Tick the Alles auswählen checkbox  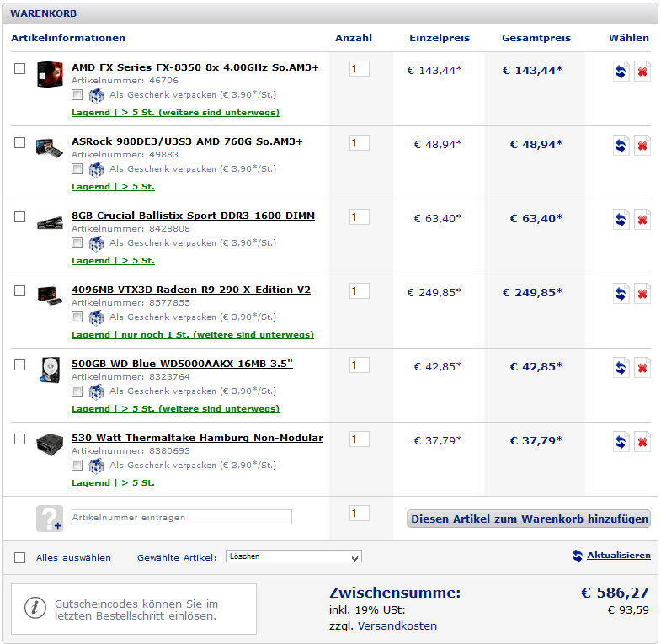[x=20, y=557]
